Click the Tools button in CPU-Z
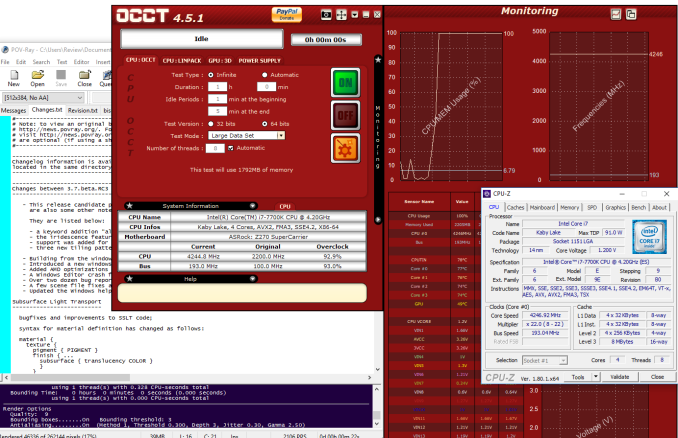678x438 pixels. [x=578, y=377]
